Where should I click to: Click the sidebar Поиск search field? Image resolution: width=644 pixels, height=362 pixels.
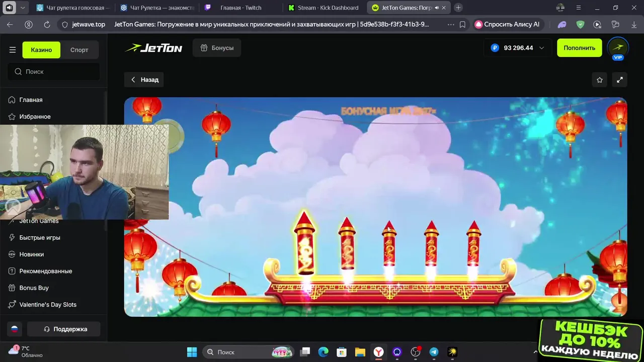(x=54, y=71)
